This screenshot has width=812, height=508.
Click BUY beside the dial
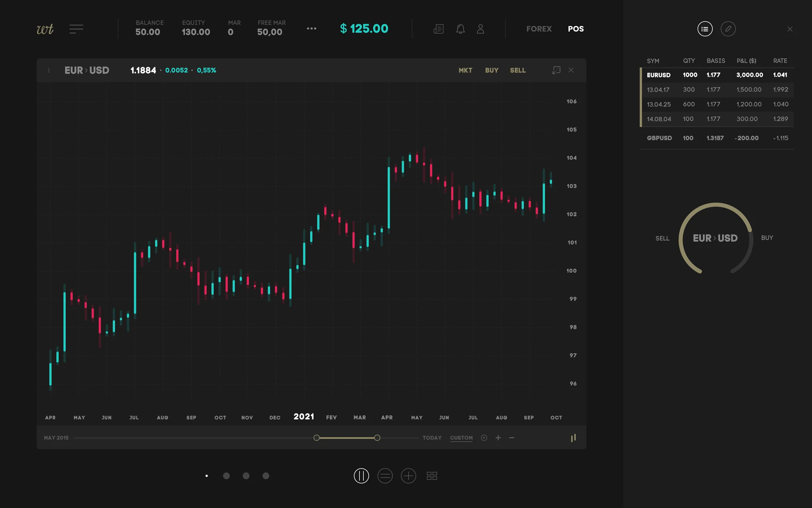767,238
